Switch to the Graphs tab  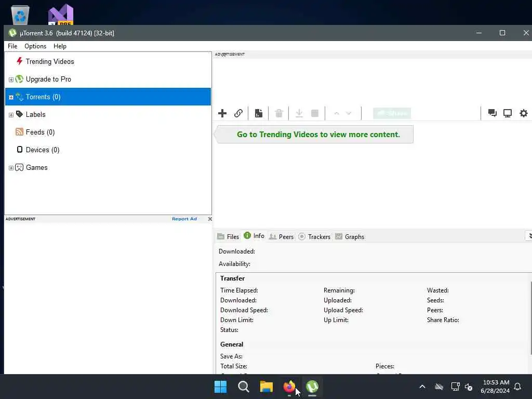pyautogui.click(x=350, y=236)
